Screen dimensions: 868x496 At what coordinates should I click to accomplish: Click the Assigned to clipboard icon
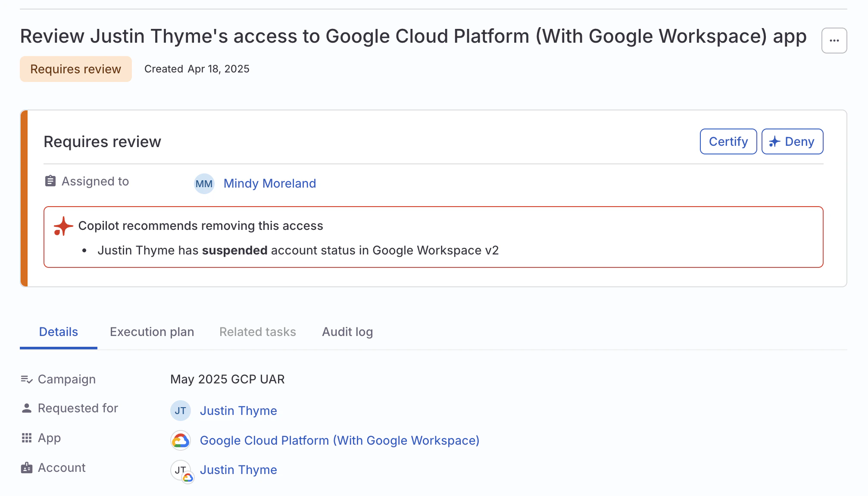click(50, 181)
